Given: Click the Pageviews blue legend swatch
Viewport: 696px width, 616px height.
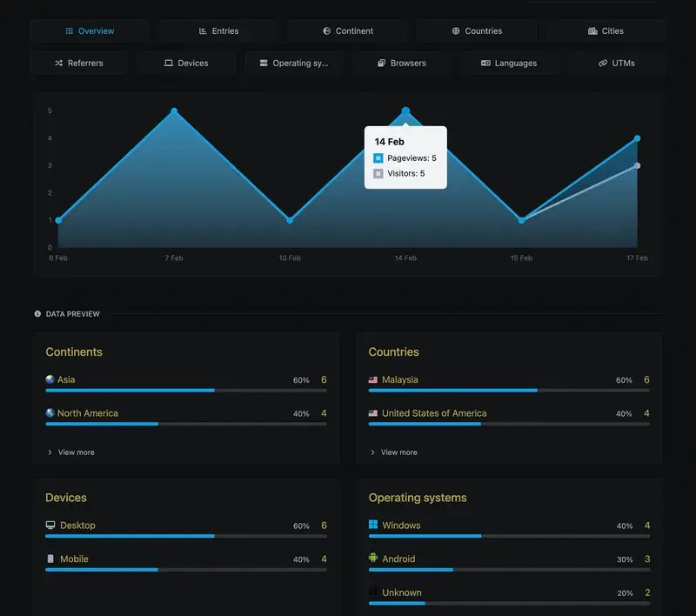Looking at the screenshot, I should click(378, 158).
